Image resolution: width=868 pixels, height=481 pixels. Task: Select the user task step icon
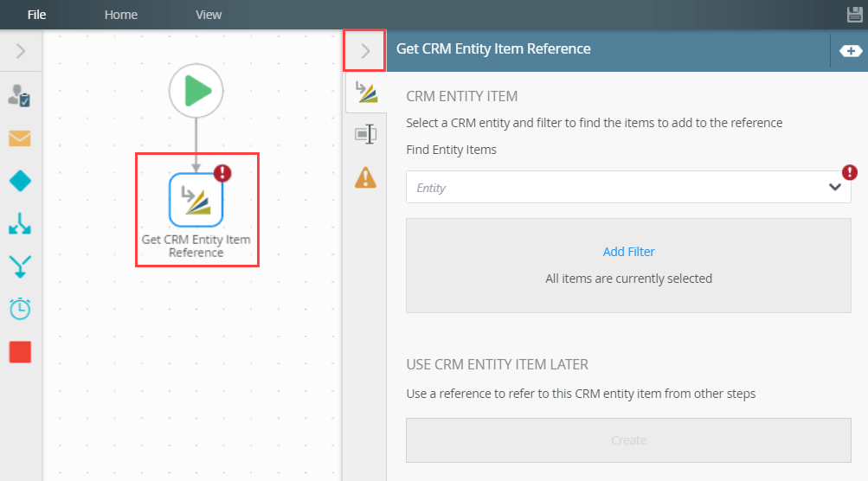point(19,96)
